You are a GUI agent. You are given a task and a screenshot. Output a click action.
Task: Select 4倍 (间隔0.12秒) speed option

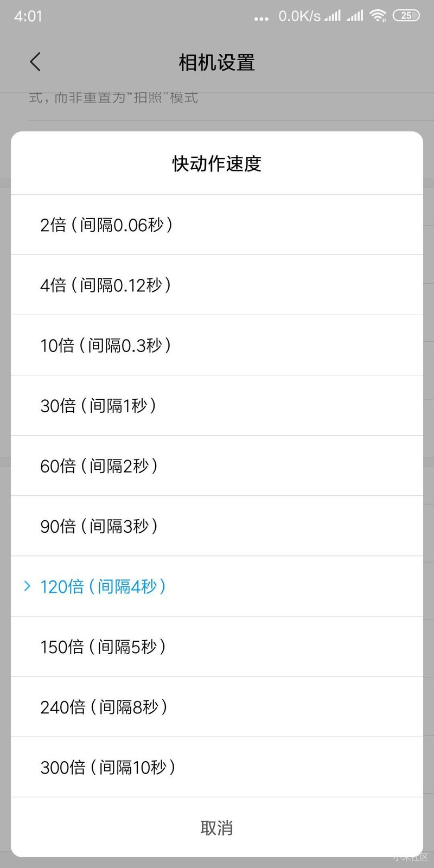[217, 285]
